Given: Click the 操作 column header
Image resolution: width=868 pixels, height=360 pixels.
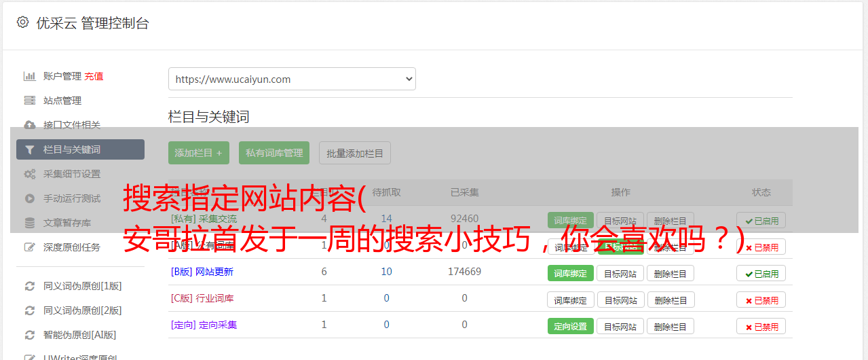Looking at the screenshot, I should pos(620,192).
